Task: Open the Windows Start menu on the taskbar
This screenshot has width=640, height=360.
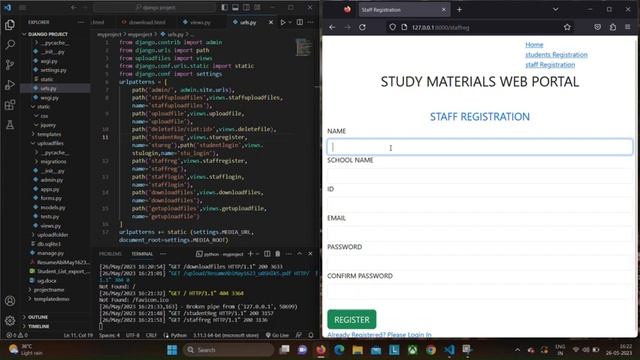Action: pyautogui.click(x=172, y=350)
